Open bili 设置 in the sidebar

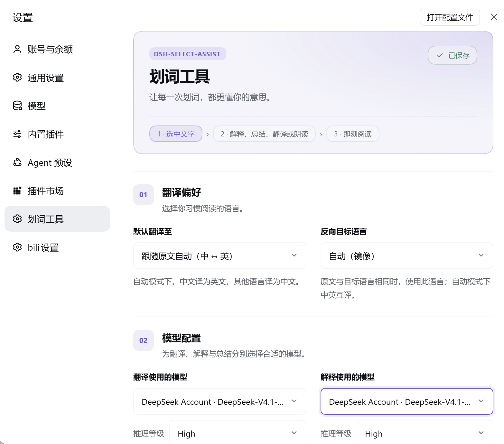tap(57, 247)
